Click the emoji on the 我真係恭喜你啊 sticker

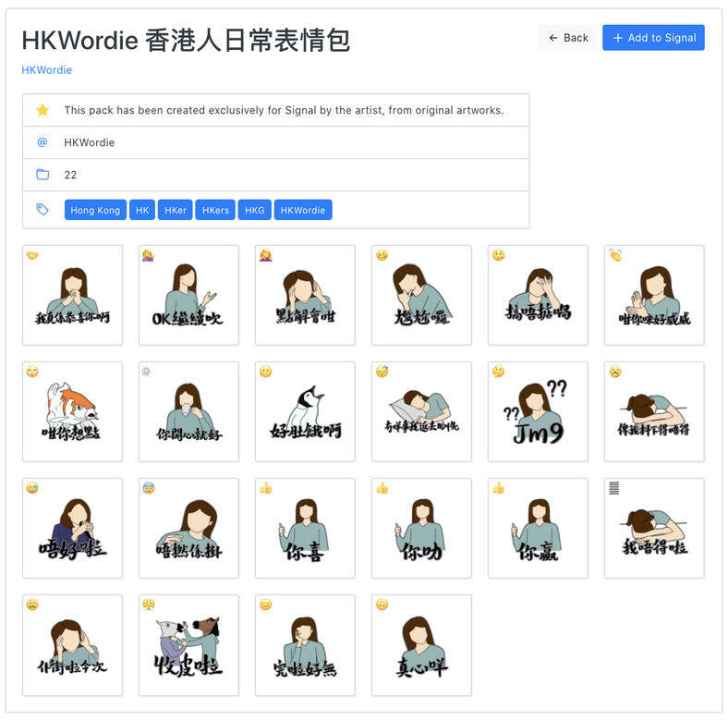[32, 255]
